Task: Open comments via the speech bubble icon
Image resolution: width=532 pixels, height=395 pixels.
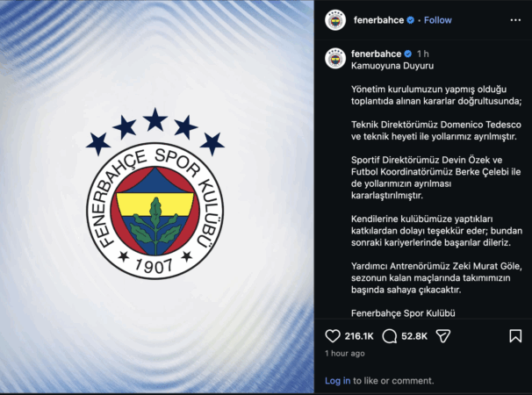Action: [390, 336]
